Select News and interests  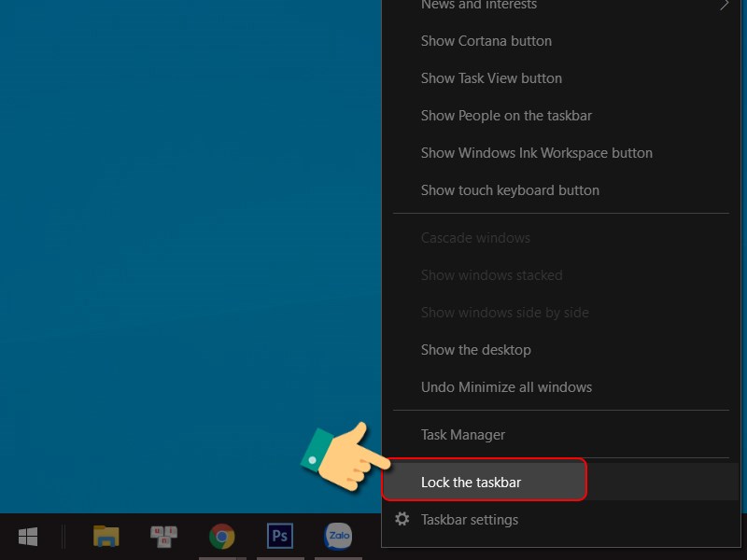point(478,6)
